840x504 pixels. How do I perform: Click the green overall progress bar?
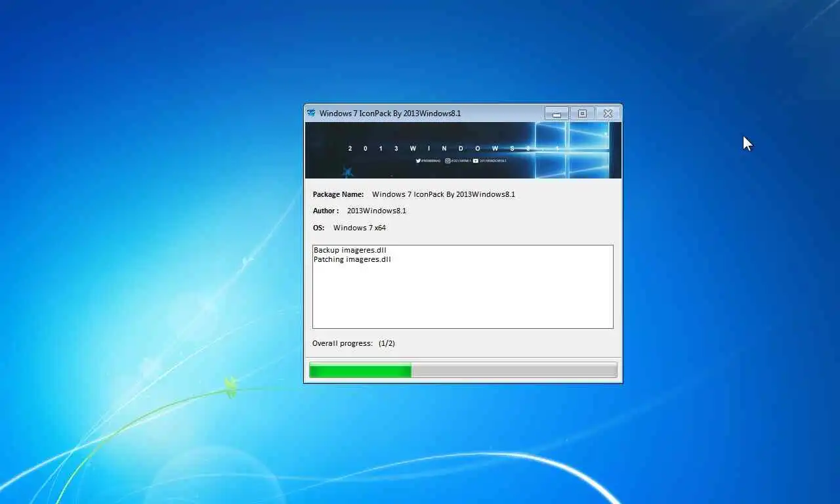click(463, 370)
